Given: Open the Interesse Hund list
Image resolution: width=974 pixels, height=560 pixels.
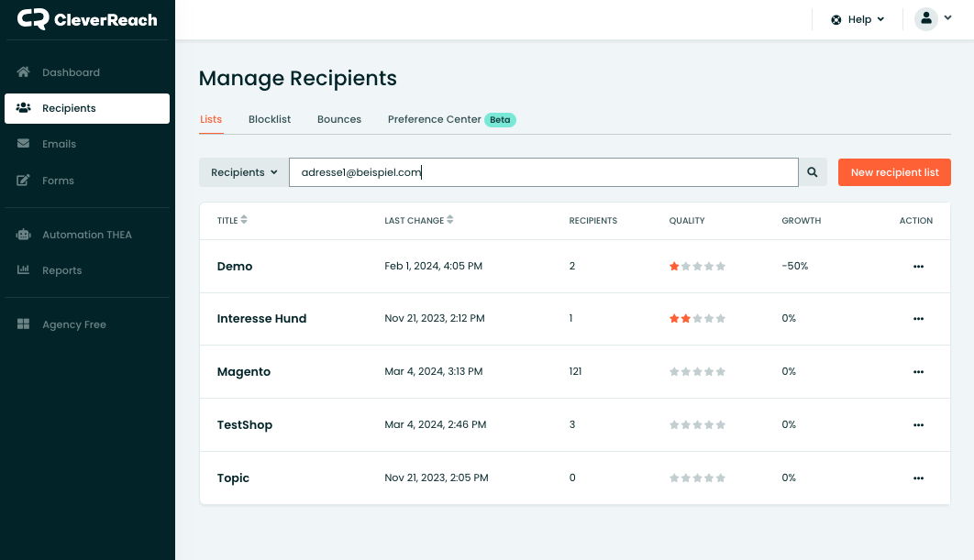Looking at the screenshot, I should (x=261, y=319).
